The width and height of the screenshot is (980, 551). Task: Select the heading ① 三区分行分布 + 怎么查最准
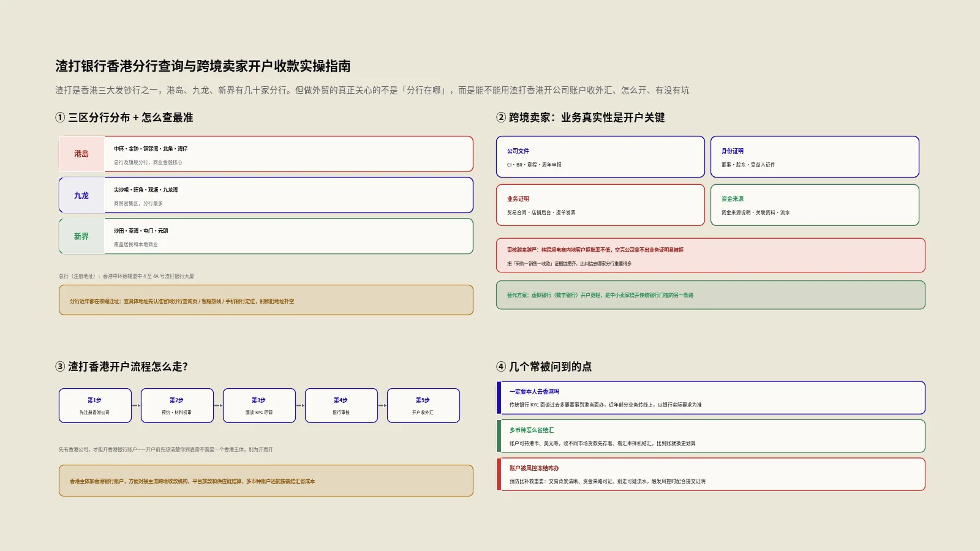[124, 118]
